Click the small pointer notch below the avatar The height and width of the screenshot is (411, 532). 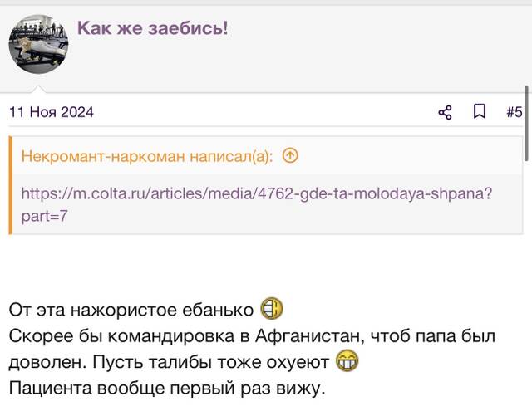[38, 89]
